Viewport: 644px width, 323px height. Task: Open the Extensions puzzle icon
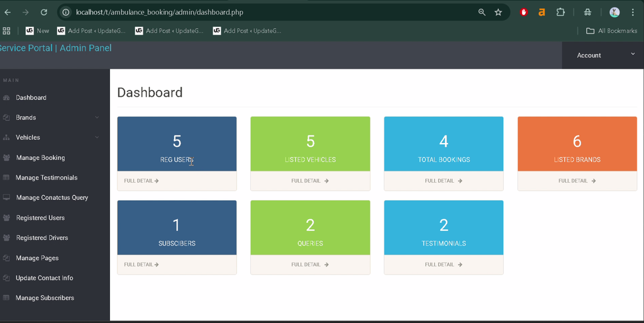tap(560, 13)
